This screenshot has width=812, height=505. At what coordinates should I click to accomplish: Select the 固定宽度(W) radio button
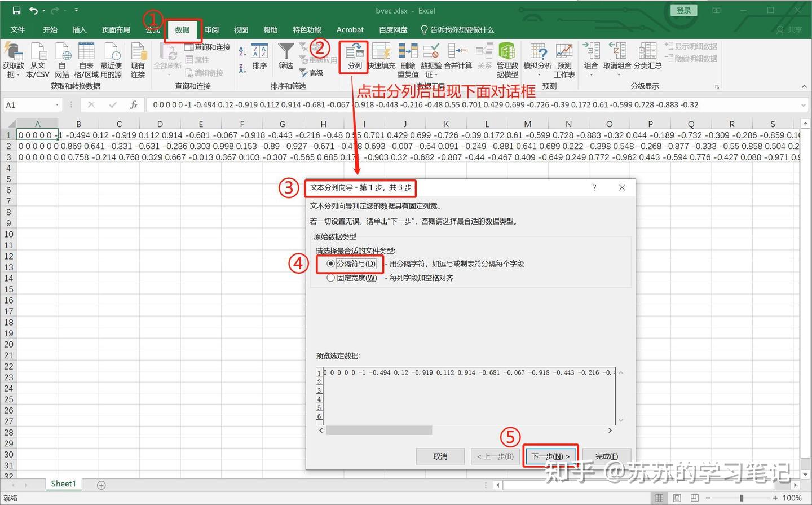[331, 278]
